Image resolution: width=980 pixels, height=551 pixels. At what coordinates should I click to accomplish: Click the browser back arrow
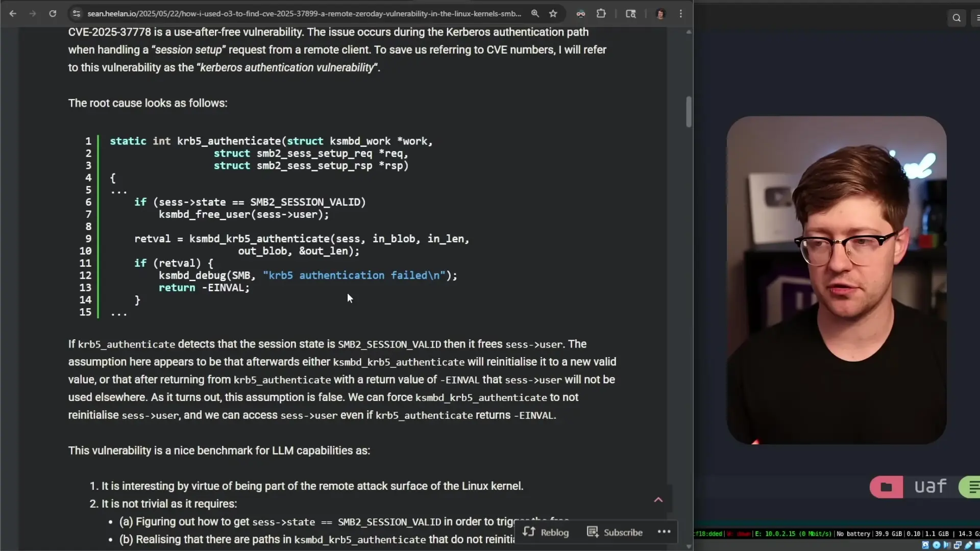point(13,14)
